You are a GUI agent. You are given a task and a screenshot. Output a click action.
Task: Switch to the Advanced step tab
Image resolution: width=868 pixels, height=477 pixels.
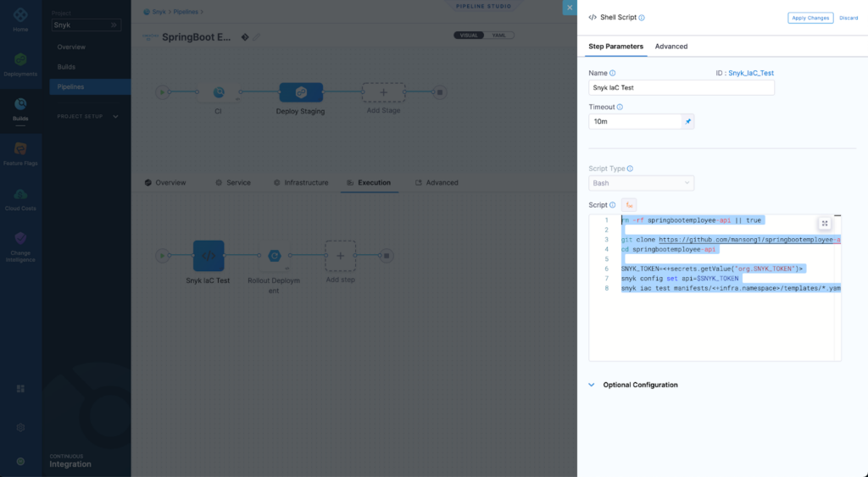tap(671, 47)
